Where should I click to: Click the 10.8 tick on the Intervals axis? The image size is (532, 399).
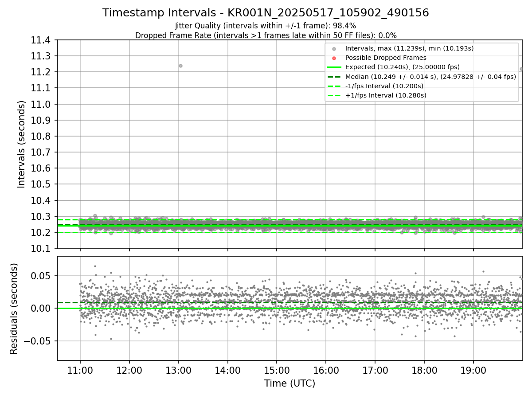tap(42, 137)
